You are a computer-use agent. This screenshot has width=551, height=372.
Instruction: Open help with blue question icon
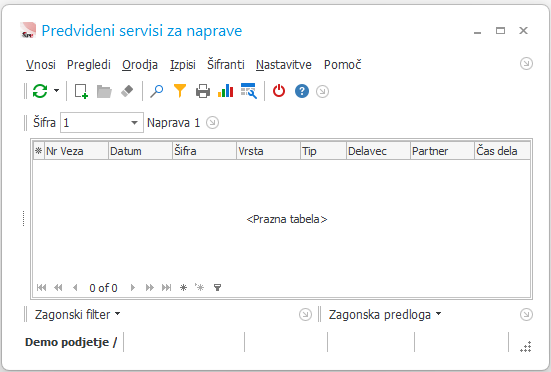(x=302, y=91)
